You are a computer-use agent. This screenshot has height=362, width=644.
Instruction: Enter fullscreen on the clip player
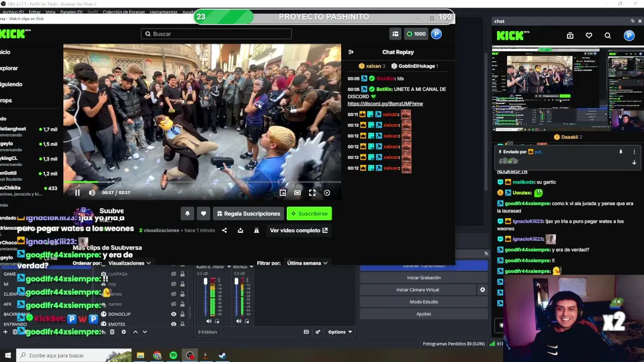tap(312, 193)
